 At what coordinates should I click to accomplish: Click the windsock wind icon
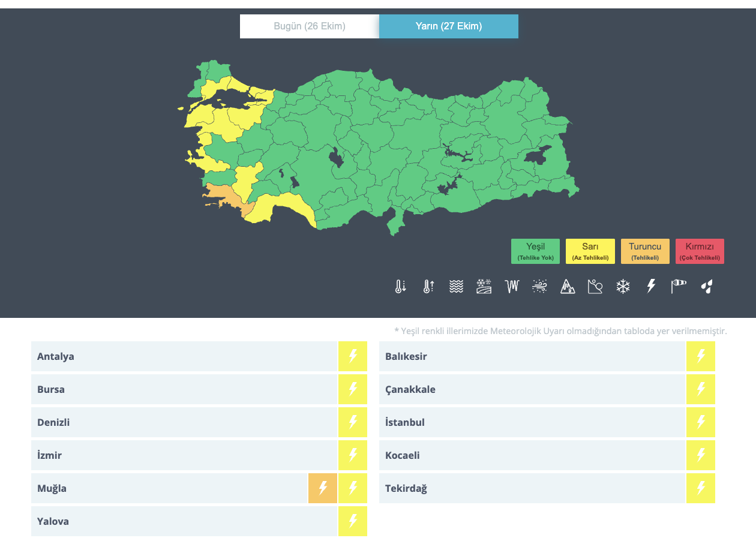(679, 287)
